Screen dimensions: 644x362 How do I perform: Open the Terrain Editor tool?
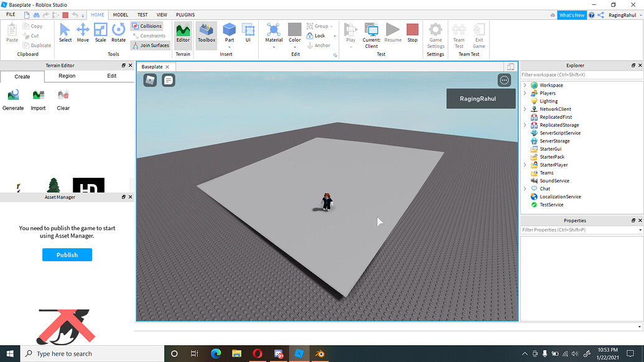click(x=182, y=34)
